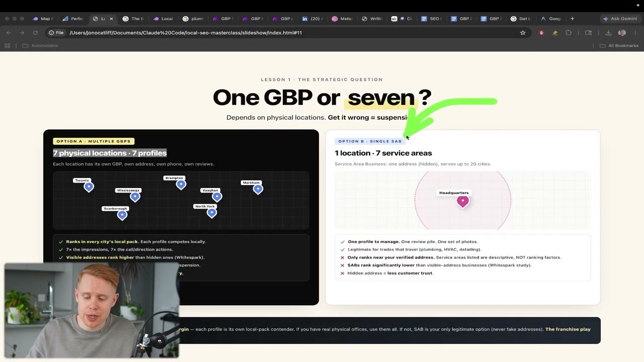The image size is (644, 362).
Task: Open a new tab with the plus button
Action: pos(572,19)
